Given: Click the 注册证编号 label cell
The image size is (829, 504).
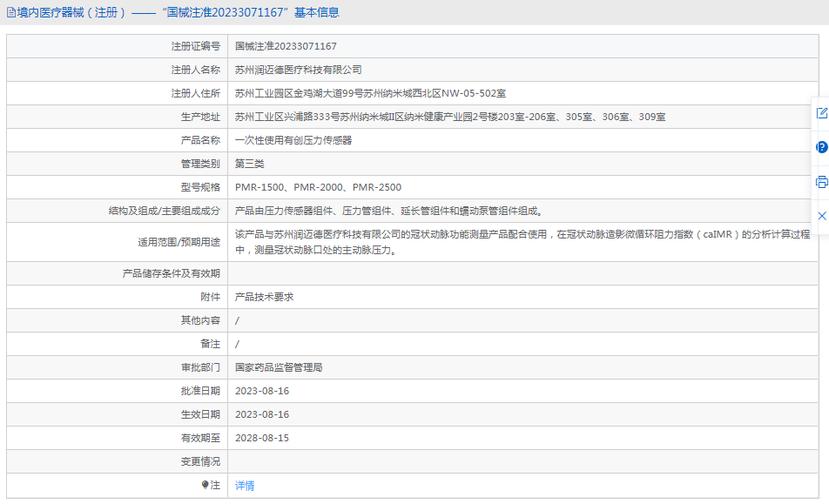Looking at the screenshot, I should tap(118, 46).
